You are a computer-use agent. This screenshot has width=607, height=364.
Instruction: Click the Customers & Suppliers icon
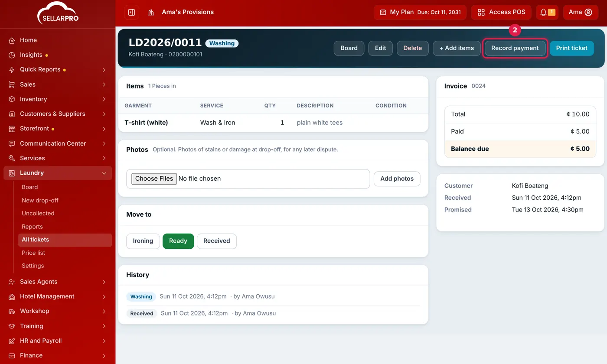[x=12, y=114]
